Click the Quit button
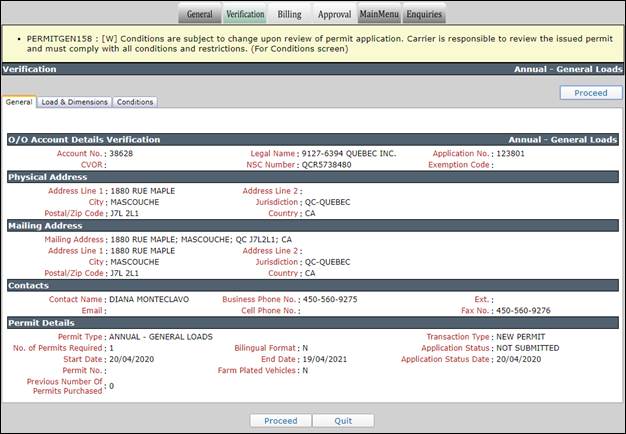The image size is (626, 434). click(343, 420)
